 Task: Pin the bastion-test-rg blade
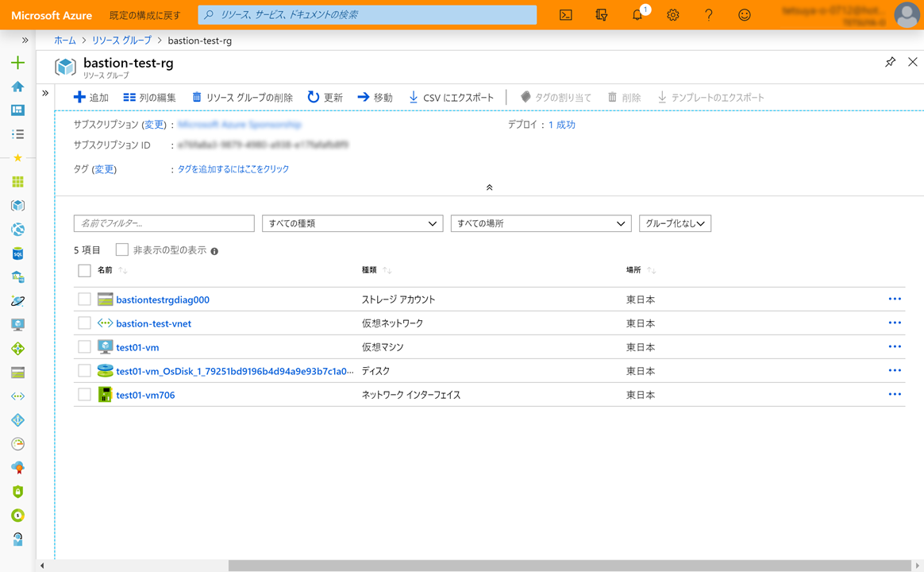click(x=891, y=62)
